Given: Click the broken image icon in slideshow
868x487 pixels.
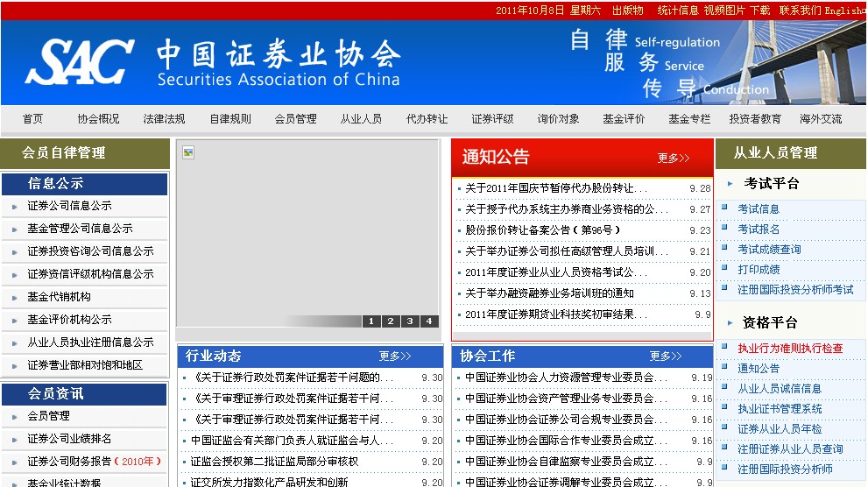Looking at the screenshot, I should (187, 152).
